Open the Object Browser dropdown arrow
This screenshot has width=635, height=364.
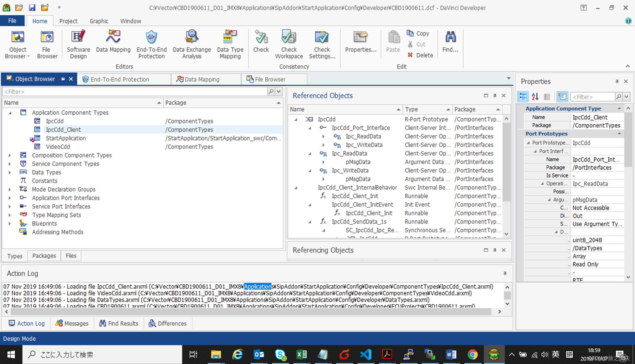point(29,57)
